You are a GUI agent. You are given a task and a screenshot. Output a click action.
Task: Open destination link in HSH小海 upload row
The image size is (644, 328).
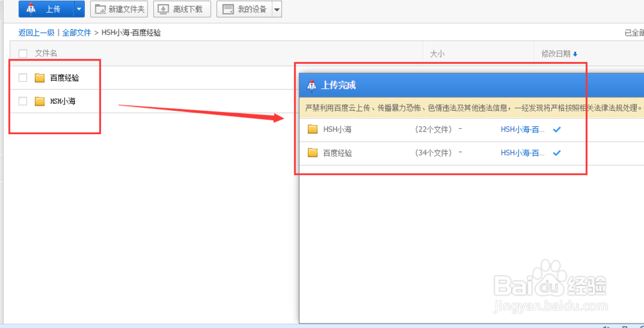pyautogui.click(x=523, y=130)
